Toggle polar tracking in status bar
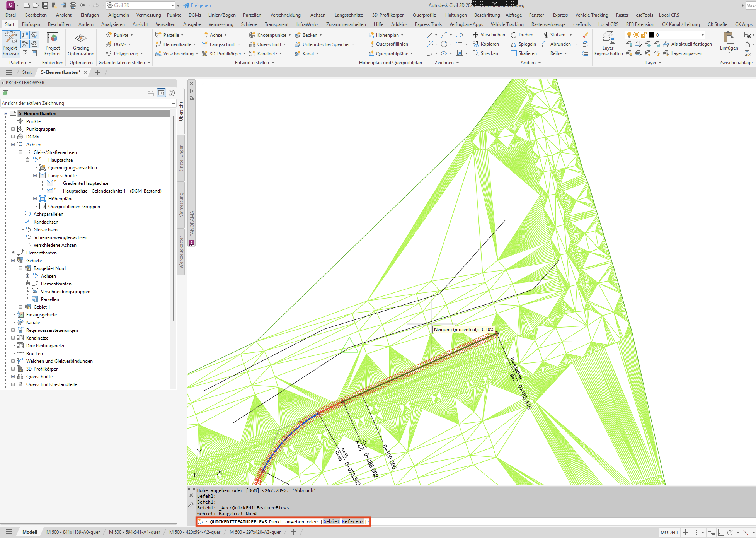The height and width of the screenshot is (538, 756). tap(730, 533)
